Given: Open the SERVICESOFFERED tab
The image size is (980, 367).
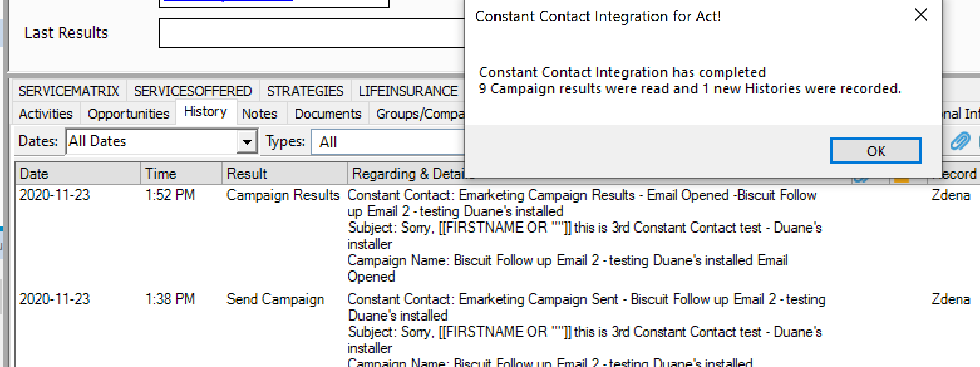Looking at the screenshot, I should (193, 91).
